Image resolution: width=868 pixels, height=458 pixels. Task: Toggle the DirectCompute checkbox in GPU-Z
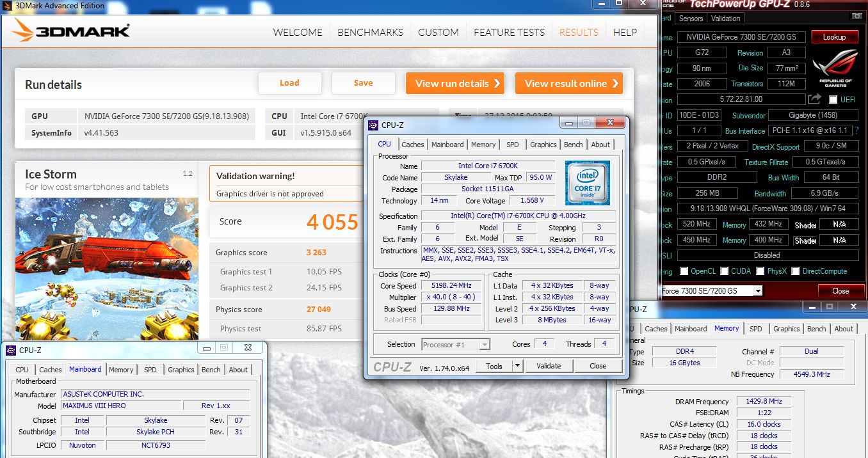[x=796, y=271]
